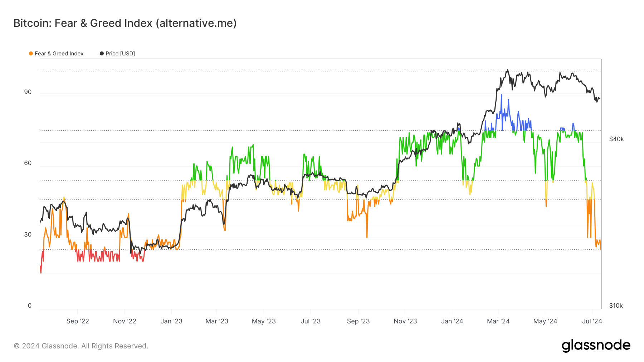
Task: Click the 0 value on left axis
Action: coord(30,306)
